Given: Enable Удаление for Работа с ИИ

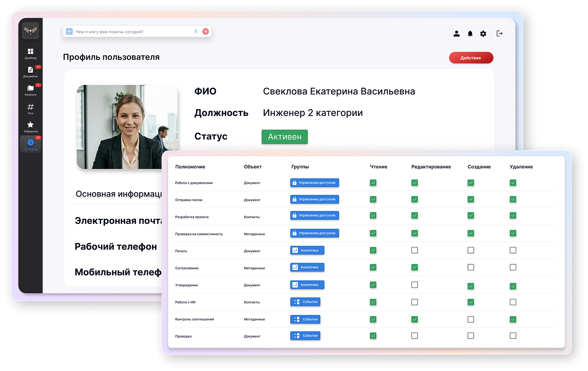Looking at the screenshot, I should [x=513, y=302].
